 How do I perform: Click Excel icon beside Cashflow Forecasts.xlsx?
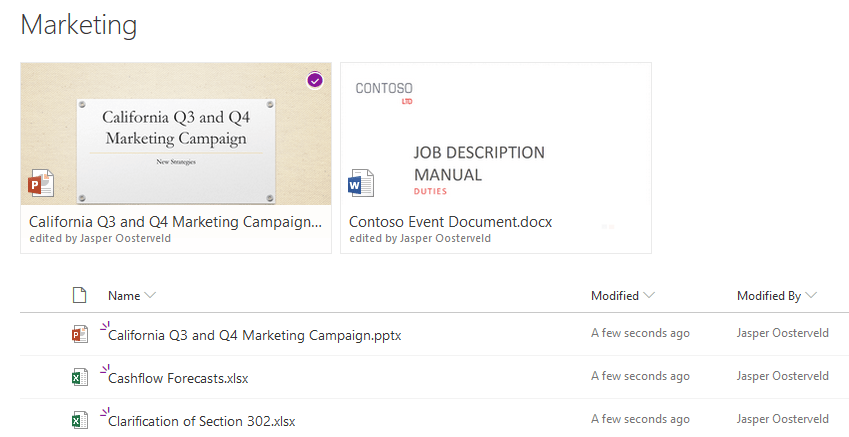80,377
